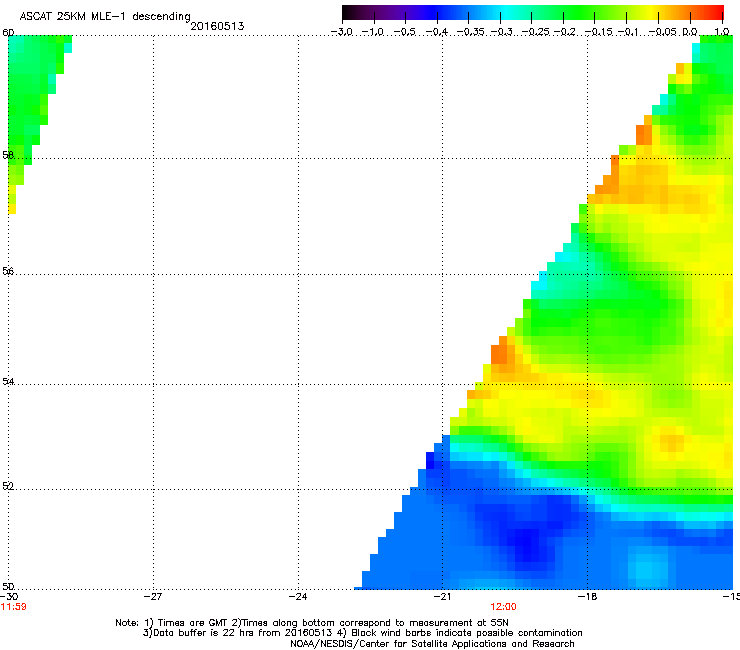Click the 'NOAA/NESDIS/Center for Satellite Applications' credit
Viewport: 740px width, 650px height.
pos(432,644)
